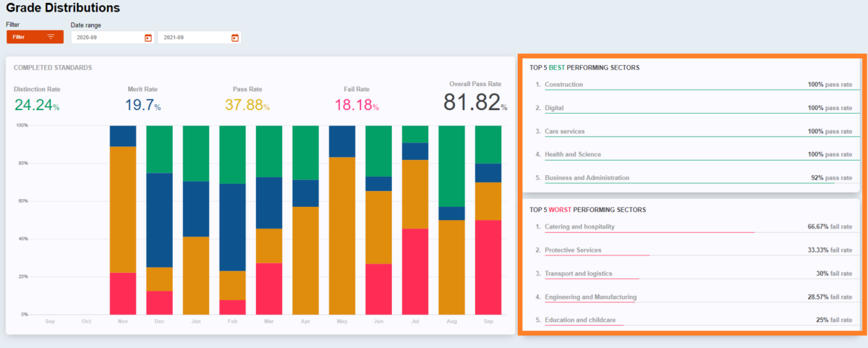Open the Health and Science sector
The image size is (868, 348).
pos(572,155)
